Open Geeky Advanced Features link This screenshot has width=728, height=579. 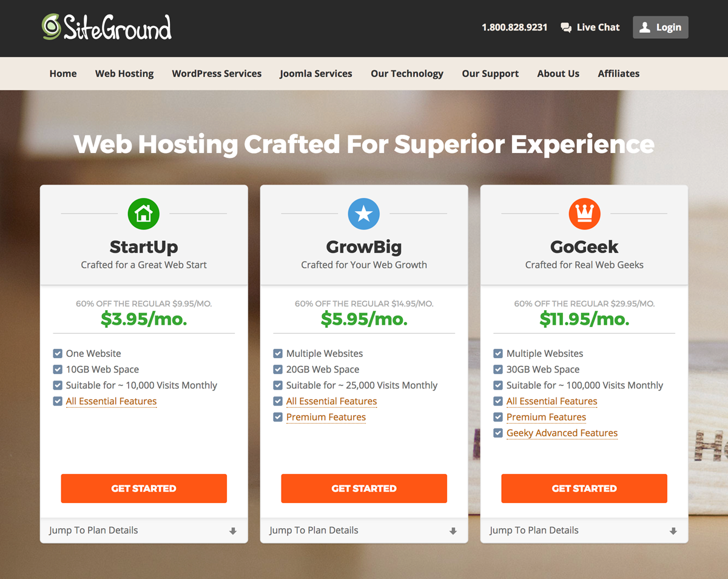point(562,433)
